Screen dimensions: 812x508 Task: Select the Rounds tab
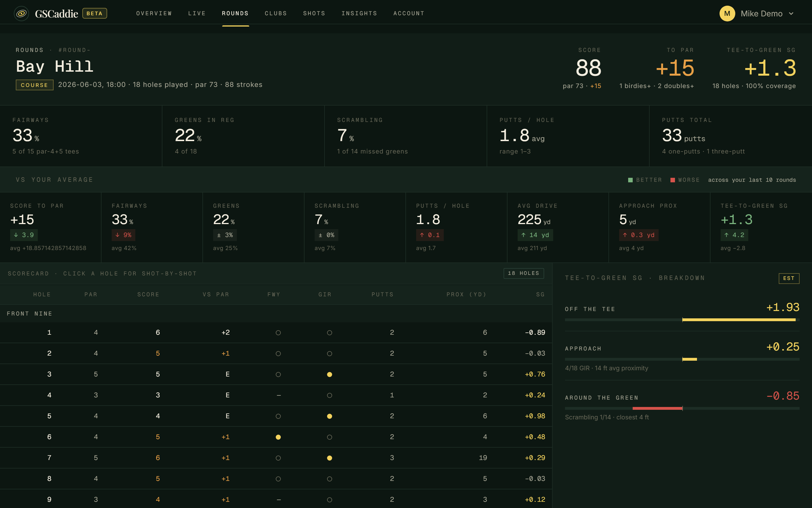tap(235, 14)
